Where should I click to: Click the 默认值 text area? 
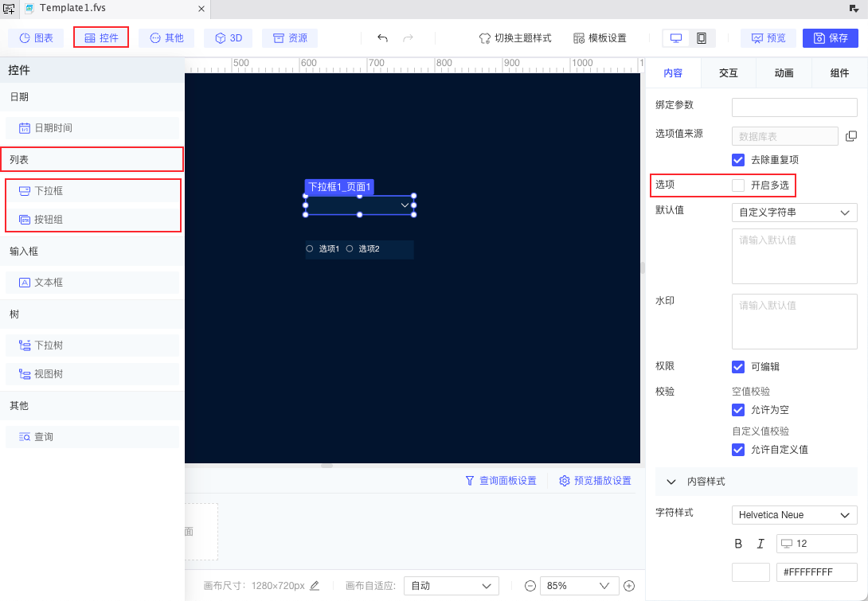click(795, 256)
